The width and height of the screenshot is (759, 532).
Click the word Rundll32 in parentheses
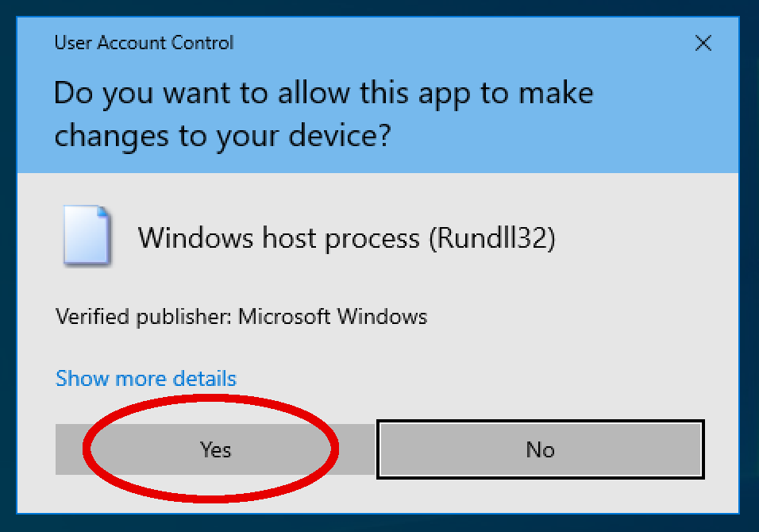click(x=492, y=237)
